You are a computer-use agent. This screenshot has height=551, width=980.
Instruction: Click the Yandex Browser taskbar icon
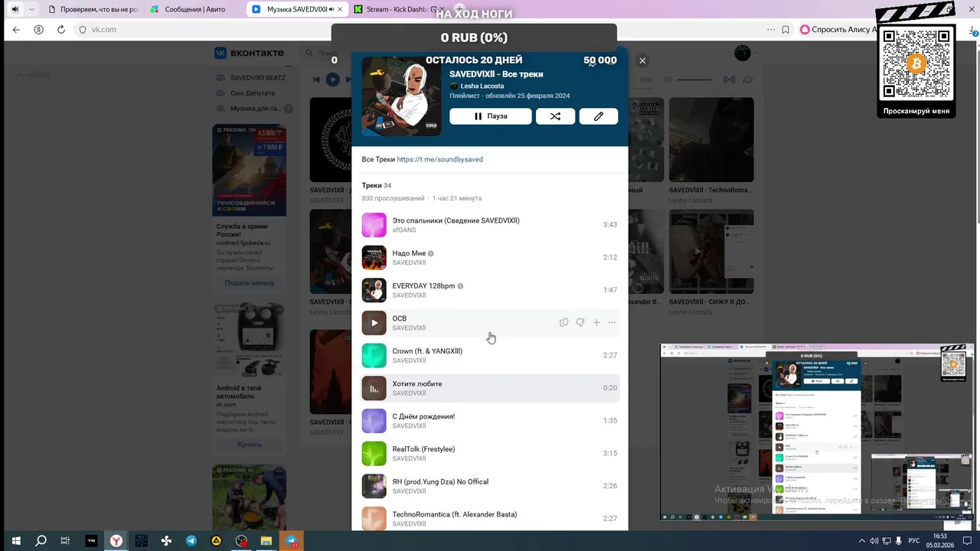(116, 541)
